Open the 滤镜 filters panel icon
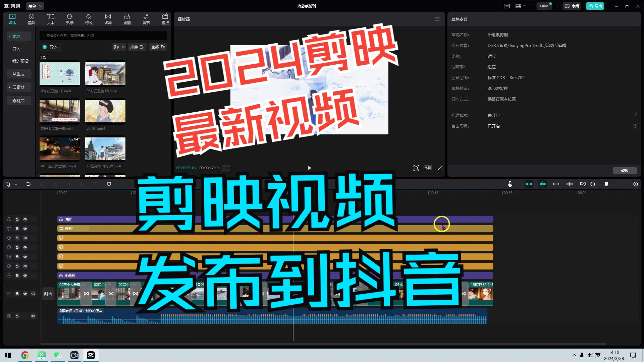 click(x=127, y=19)
